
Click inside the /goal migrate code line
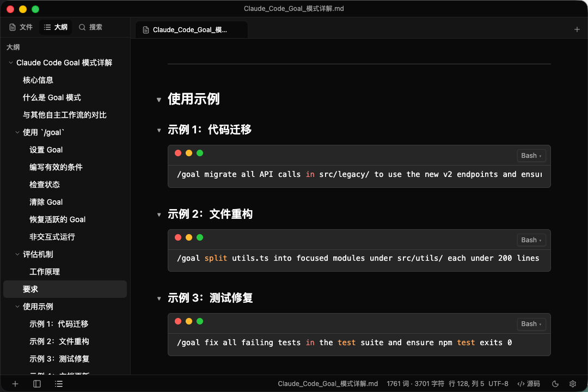point(359,174)
